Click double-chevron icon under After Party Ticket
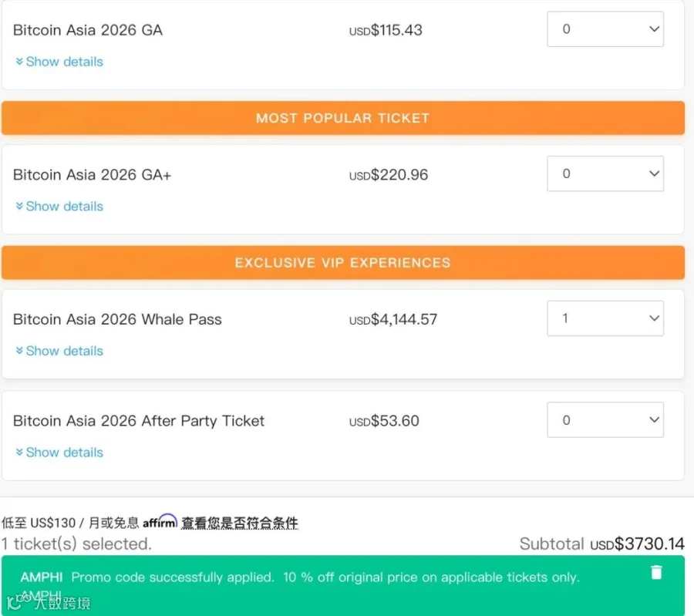This screenshot has width=694, height=616. point(19,453)
